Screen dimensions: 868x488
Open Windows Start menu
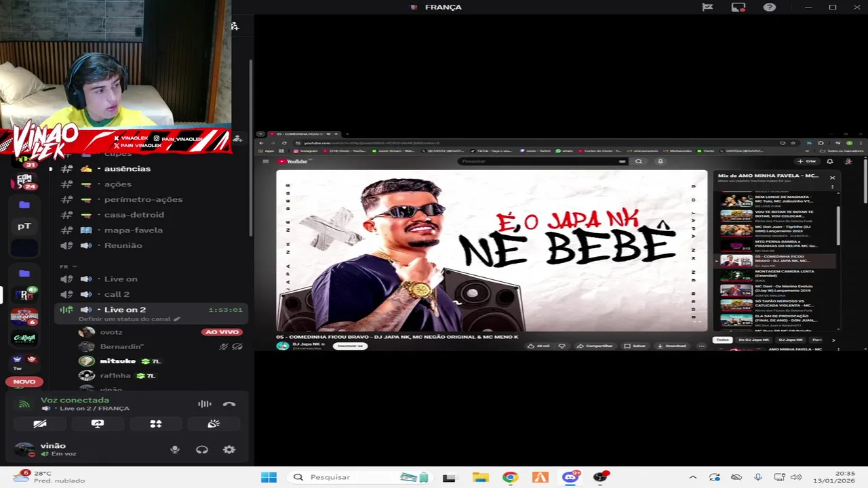[269, 477]
